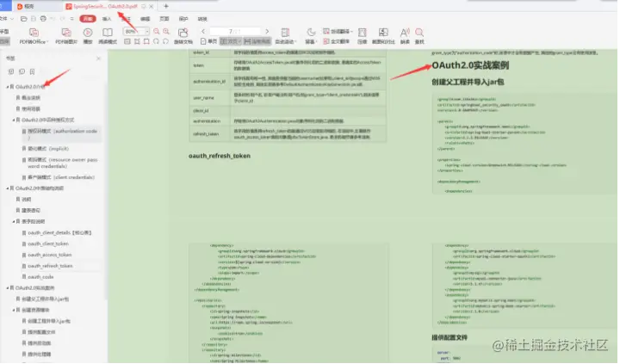The width and height of the screenshot is (620, 364).
Task: Click the first bookmark panel icon below title
Action: pyautogui.click(x=11, y=71)
